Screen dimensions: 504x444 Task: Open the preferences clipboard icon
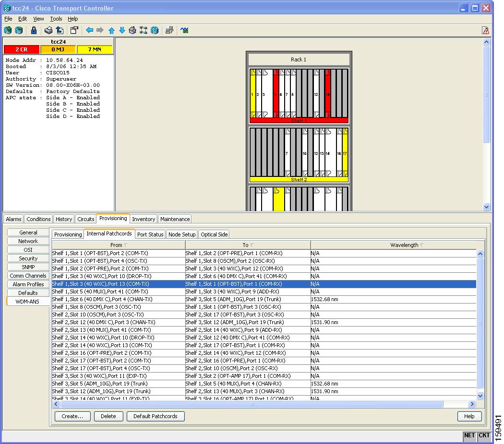point(74,30)
